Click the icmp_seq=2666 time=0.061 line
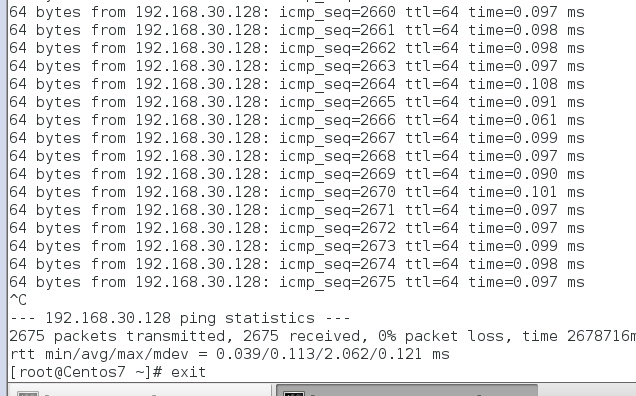The width and height of the screenshot is (636, 396). (x=297, y=120)
